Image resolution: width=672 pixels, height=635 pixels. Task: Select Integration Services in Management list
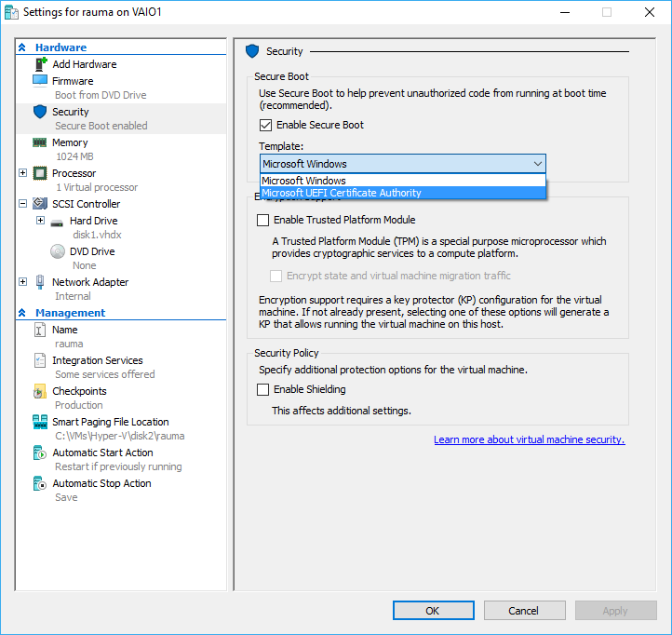[x=97, y=360]
